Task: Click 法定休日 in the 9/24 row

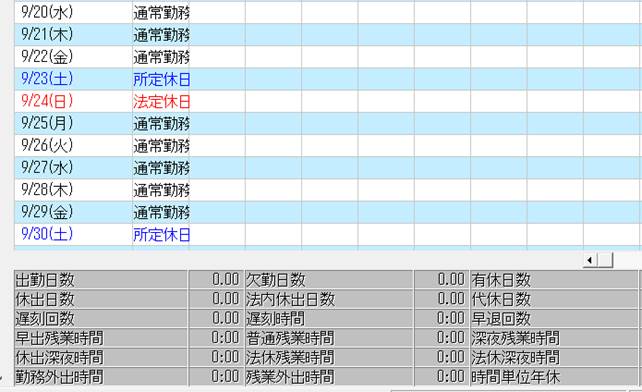Action: coord(161,102)
